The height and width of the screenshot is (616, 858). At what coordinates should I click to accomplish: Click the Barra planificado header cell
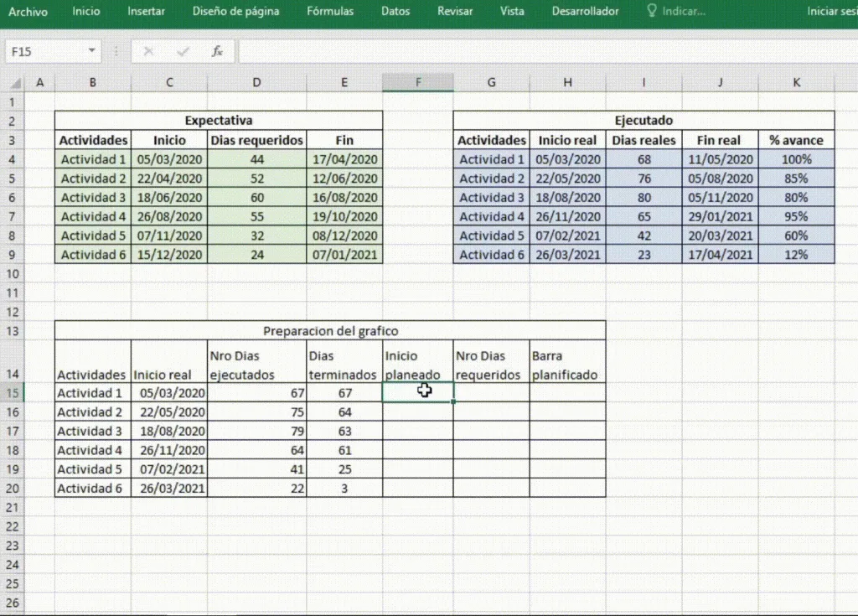click(x=567, y=361)
